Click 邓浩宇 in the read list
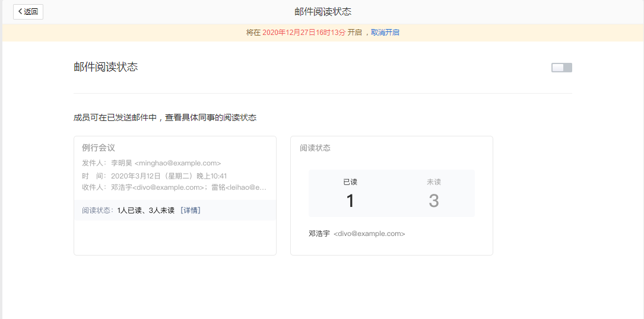The width and height of the screenshot is (644, 319). (319, 234)
